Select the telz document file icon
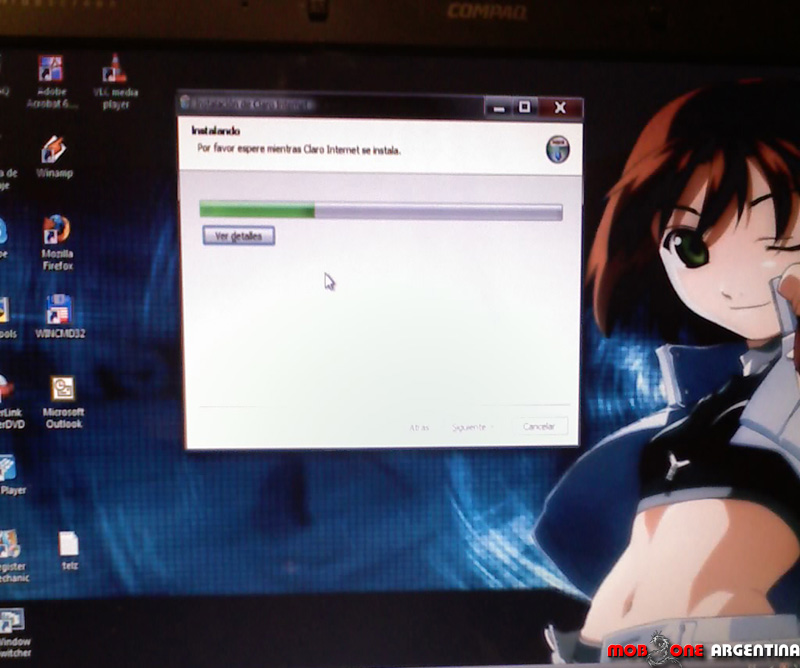The width and height of the screenshot is (800, 668). coord(68,544)
